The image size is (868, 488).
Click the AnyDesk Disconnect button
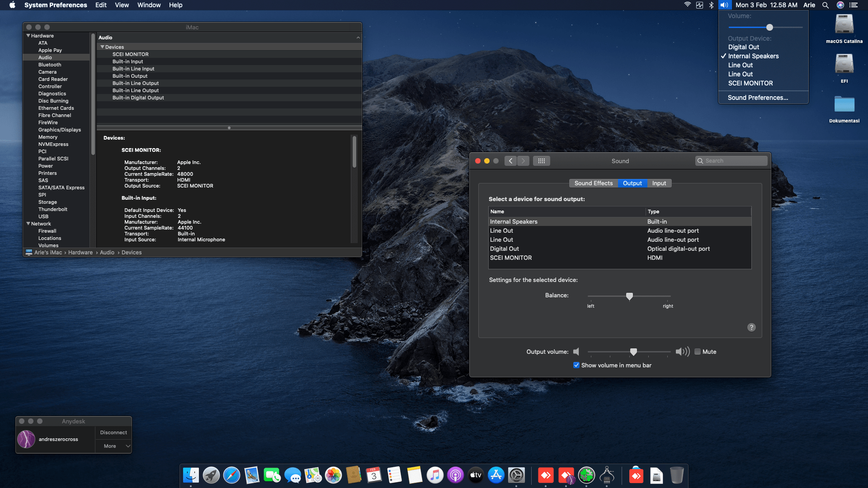113,432
